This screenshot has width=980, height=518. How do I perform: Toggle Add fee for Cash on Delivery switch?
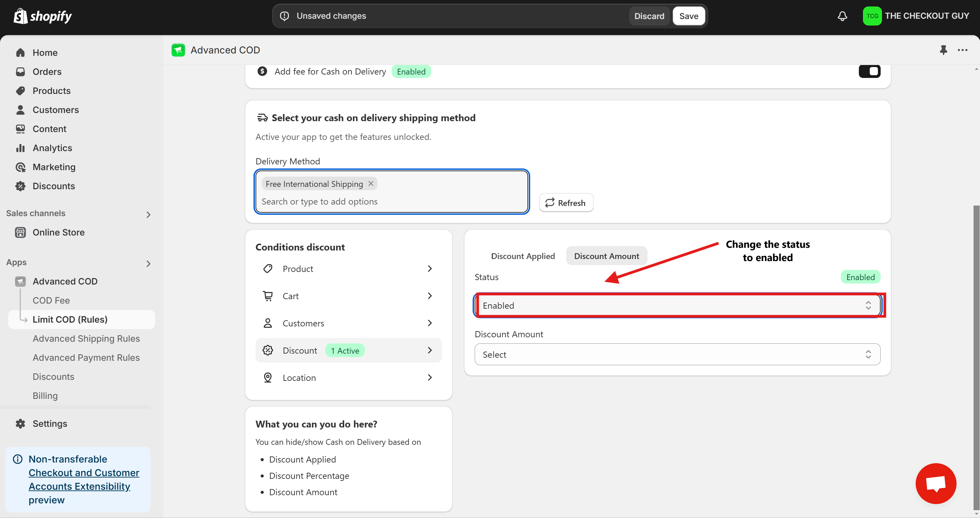click(x=869, y=71)
